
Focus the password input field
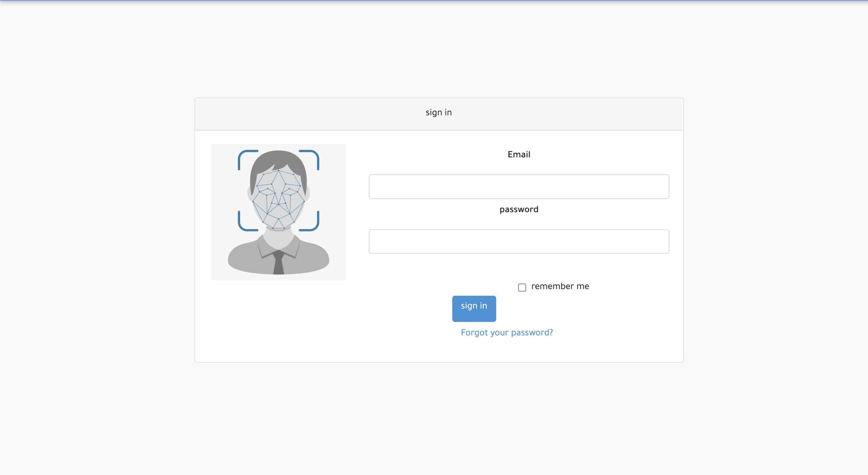coord(519,241)
